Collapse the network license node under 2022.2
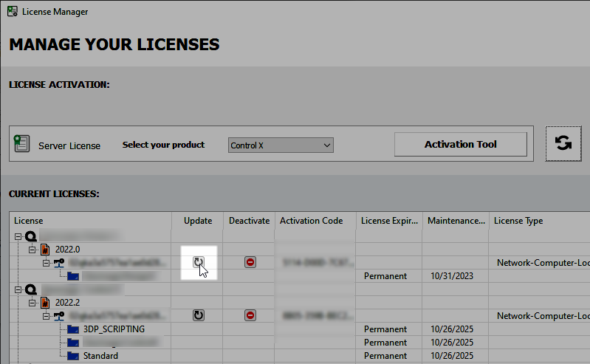The image size is (590, 364). (x=45, y=316)
